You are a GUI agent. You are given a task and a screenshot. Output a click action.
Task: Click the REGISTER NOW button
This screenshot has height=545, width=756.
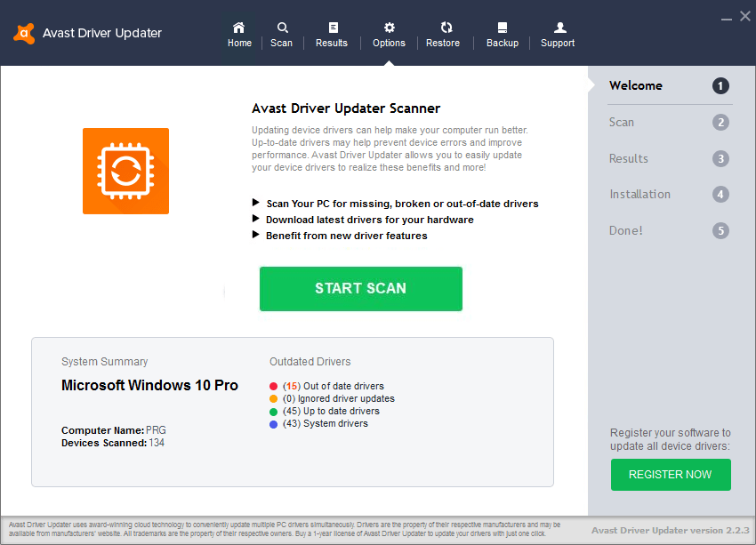tap(671, 475)
